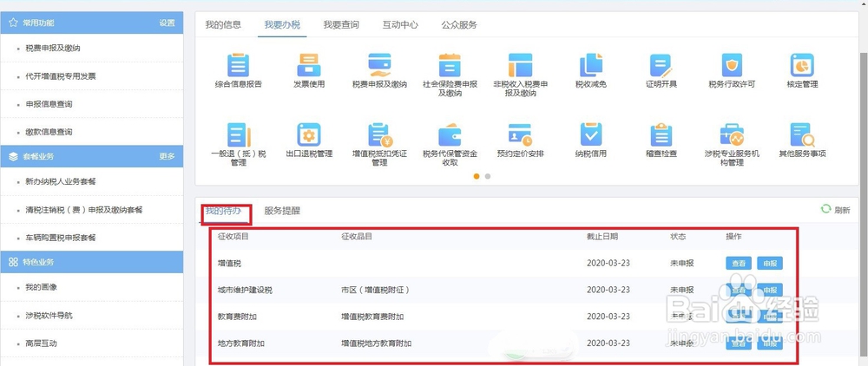
Task: Click the 申报 button for 增值税 row
Action: [770, 263]
